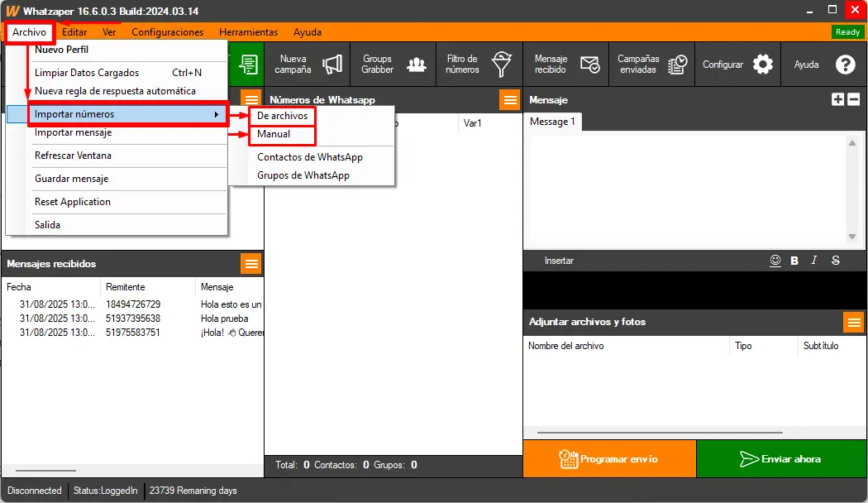
Task: Choose De archivos from import submenu
Action: 282,116
